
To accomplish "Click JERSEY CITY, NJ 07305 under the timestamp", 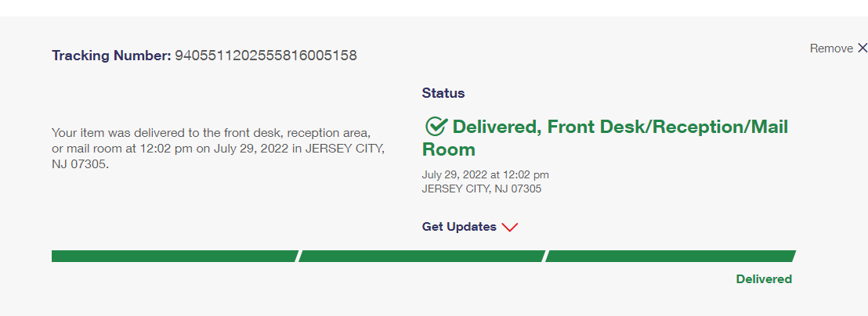I will tap(481, 189).
